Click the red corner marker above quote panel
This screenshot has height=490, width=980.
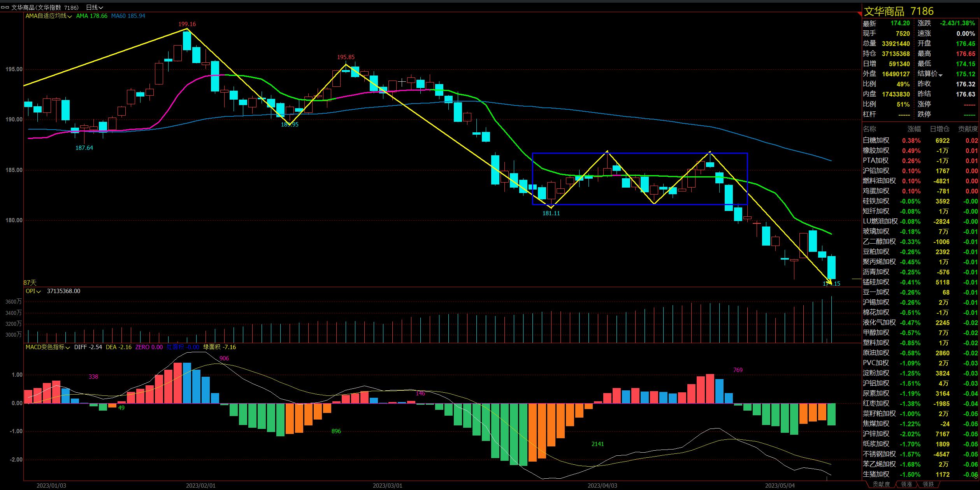(860, 14)
